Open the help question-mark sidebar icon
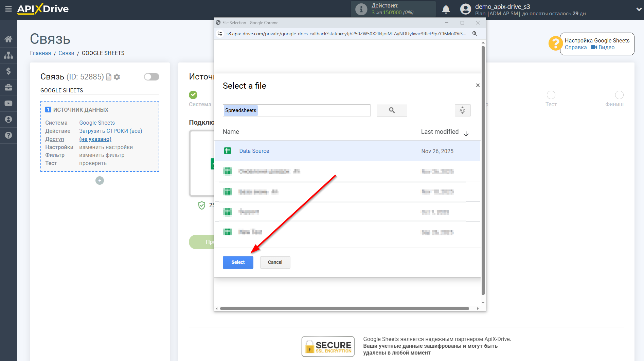This screenshot has height=361, width=644. click(8, 135)
